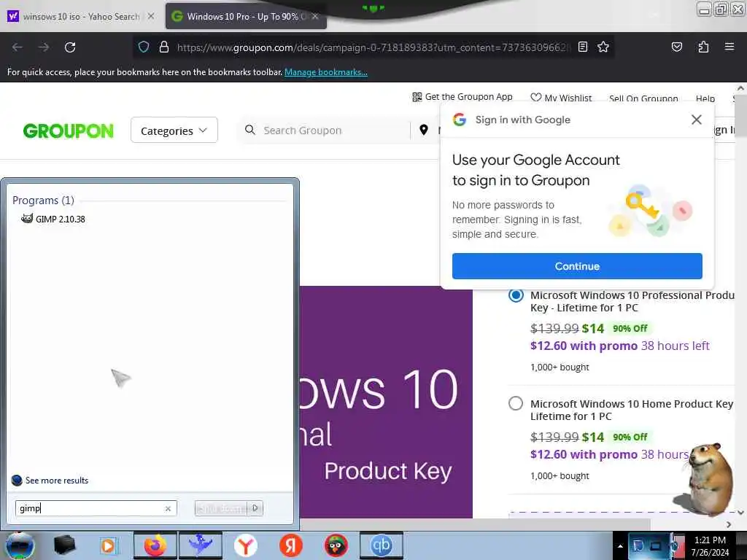Click Get the Groupon App link
The width and height of the screenshot is (747, 560).
click(468, 97)
